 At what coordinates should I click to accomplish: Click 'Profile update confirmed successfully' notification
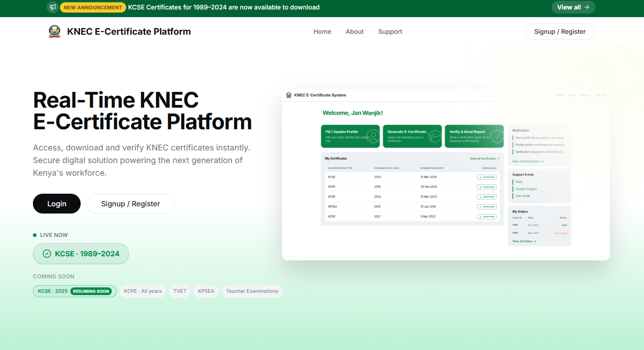540,145
